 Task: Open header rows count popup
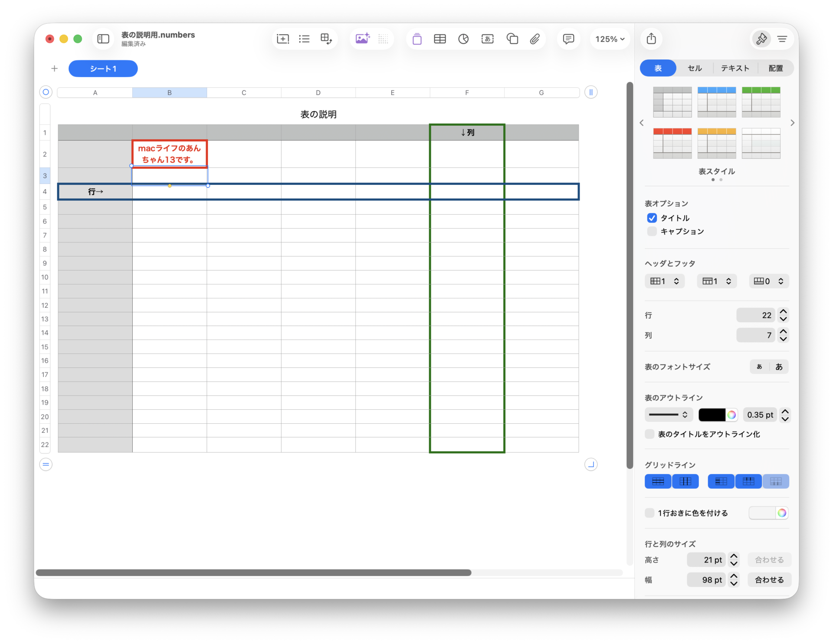[717, 281]
